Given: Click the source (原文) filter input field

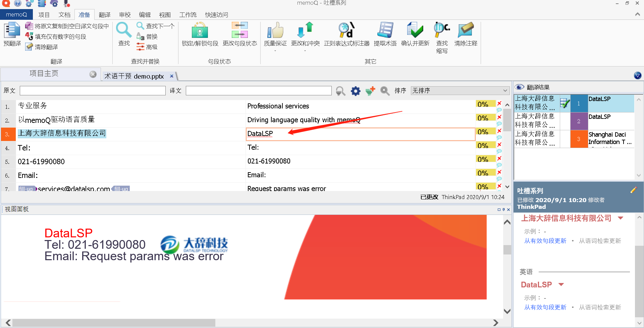Looking at the screenshot, I should coord(93,91).
